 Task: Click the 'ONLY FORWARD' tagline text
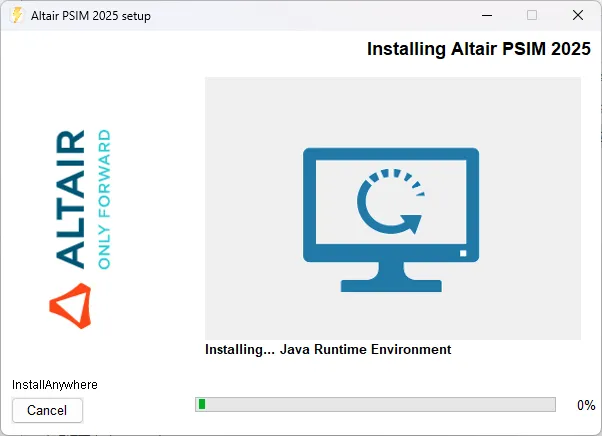coord(104,199)
